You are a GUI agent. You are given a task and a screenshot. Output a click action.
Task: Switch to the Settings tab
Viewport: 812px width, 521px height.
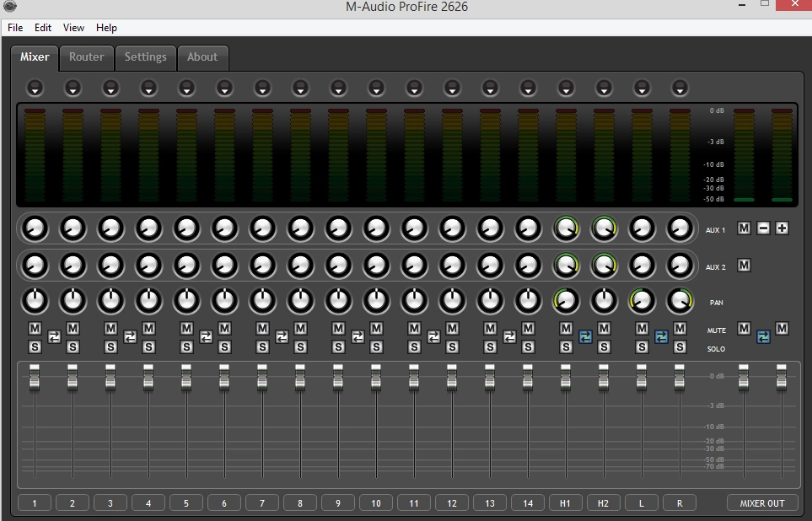click(146, 57)
